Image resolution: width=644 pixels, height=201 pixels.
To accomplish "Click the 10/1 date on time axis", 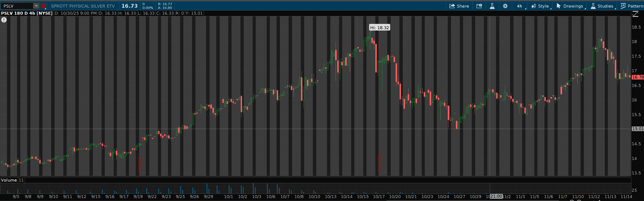I will 229,196.
